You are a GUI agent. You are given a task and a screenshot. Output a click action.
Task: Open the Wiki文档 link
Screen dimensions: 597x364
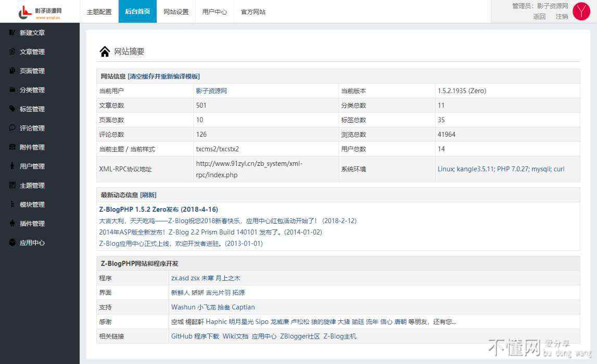coord(235,336)
